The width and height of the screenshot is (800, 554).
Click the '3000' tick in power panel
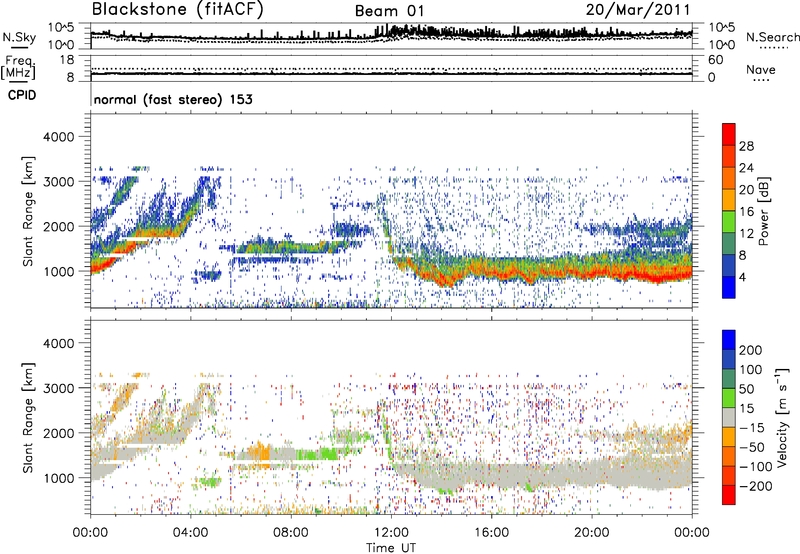(x=59, y=182)
